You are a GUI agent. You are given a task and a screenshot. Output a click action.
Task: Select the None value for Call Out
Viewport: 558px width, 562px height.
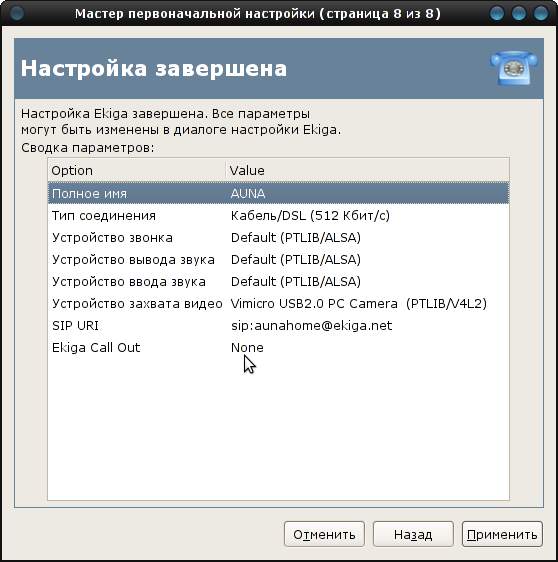[x=247, y=348]
